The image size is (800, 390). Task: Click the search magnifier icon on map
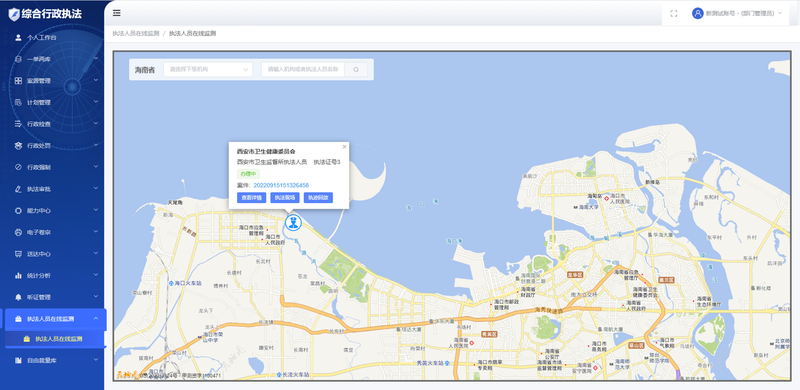coord(356,69)
